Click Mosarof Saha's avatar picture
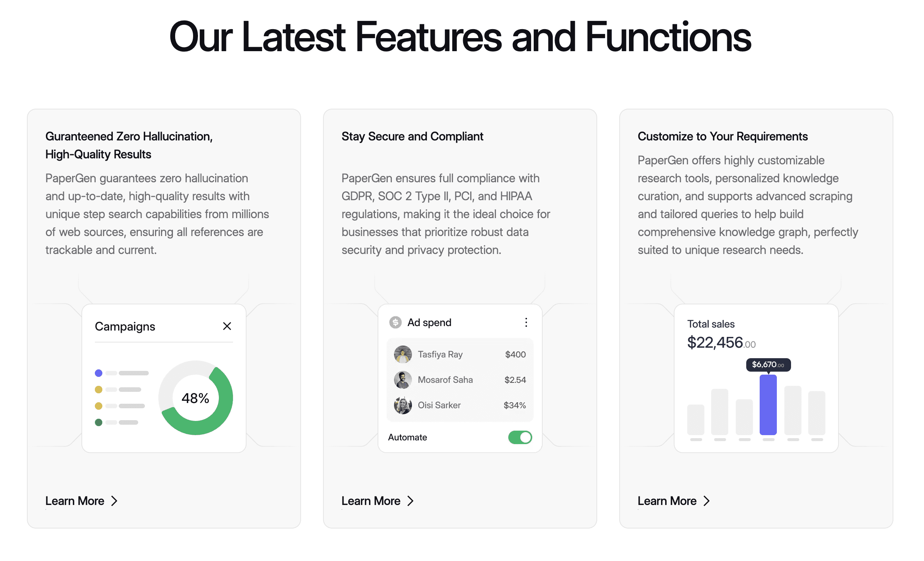Image resolution: width=924 pixels, height=561 pixels. (403, 380)
